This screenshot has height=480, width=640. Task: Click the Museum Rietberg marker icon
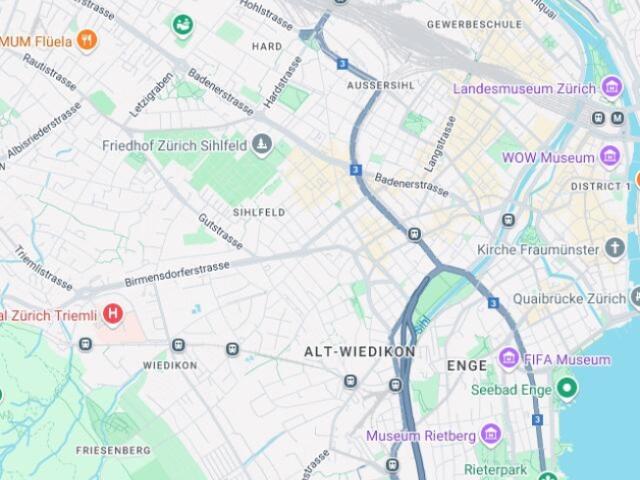pos(490,435)
